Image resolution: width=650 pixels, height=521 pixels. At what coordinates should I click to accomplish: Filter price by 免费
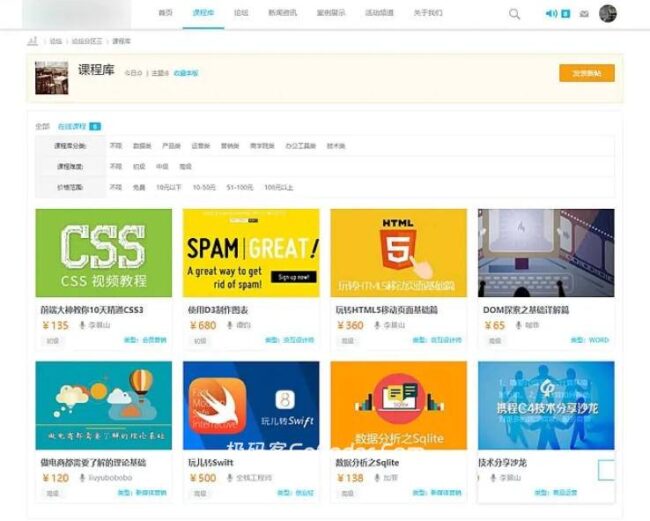pos(139,187)
